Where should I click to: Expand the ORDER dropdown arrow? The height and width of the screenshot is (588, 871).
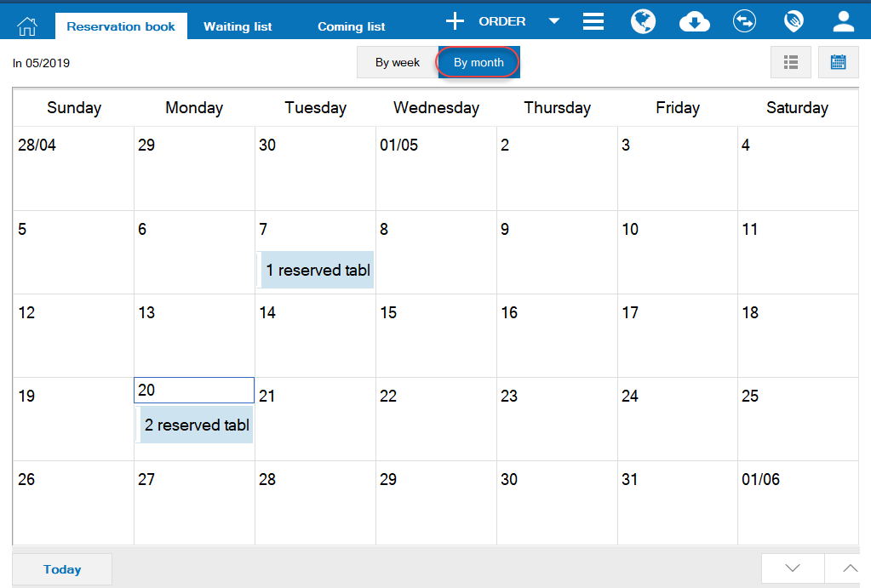click(554, 21)
